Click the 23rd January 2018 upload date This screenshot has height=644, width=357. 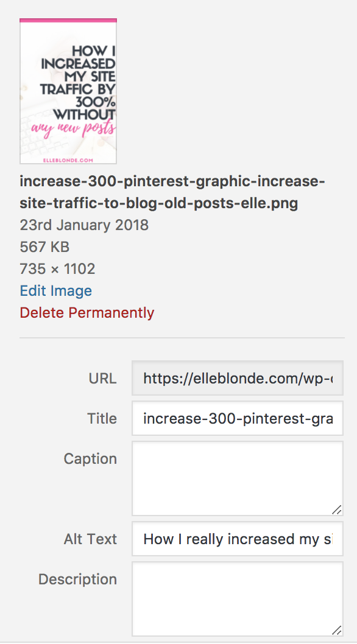coord(84,225)
